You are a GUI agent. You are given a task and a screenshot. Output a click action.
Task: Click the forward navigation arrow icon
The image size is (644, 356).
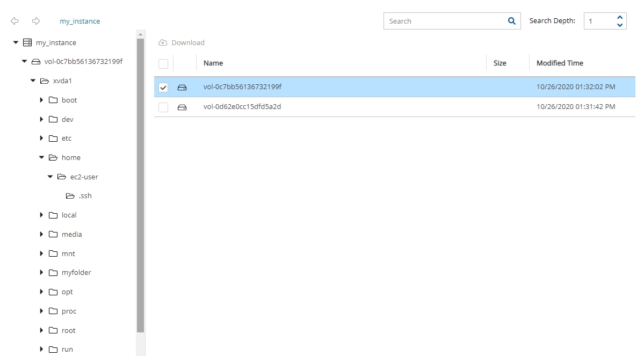click(36, 21)
